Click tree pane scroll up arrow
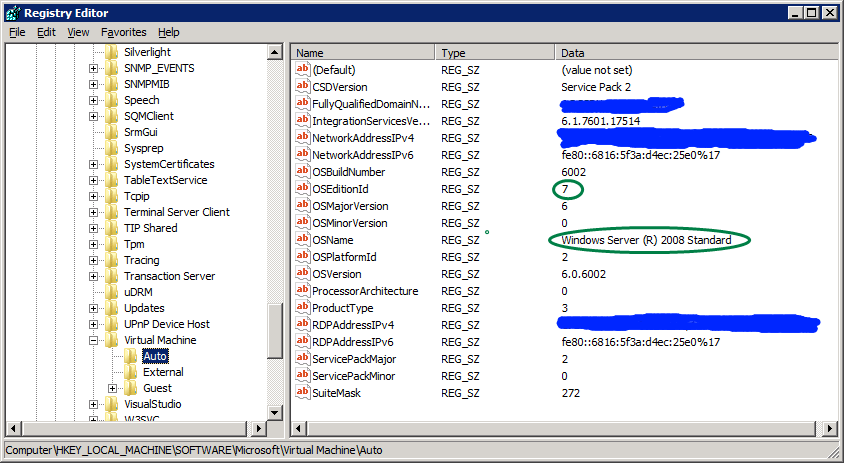 [x=275, y=52]
